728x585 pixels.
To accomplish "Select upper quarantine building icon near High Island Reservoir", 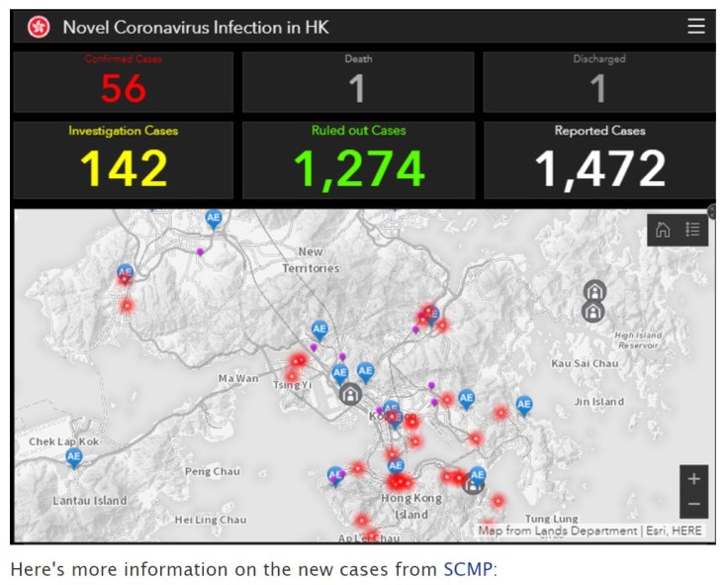I will [x=593, y=290].
